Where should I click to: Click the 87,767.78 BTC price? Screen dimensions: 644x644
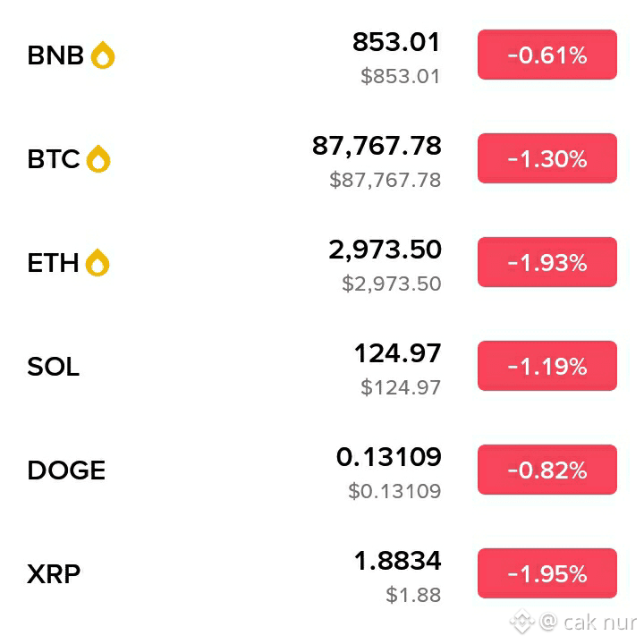[x=377, y=146]
